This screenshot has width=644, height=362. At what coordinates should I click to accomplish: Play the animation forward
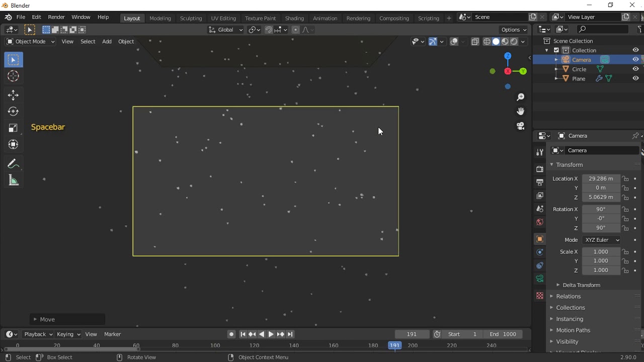tap(271, 334)
